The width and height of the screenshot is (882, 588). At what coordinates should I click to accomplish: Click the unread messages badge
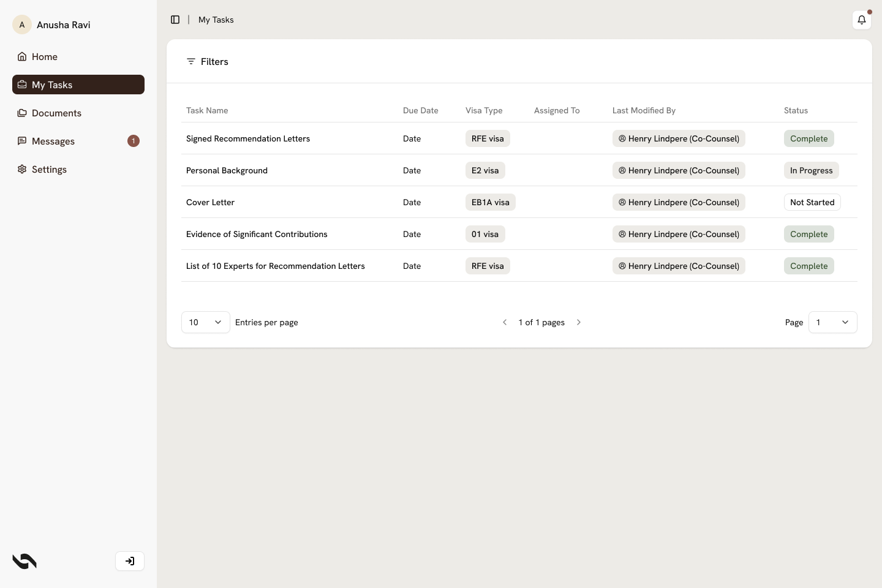pyautogui.click(x=134, y=141)
